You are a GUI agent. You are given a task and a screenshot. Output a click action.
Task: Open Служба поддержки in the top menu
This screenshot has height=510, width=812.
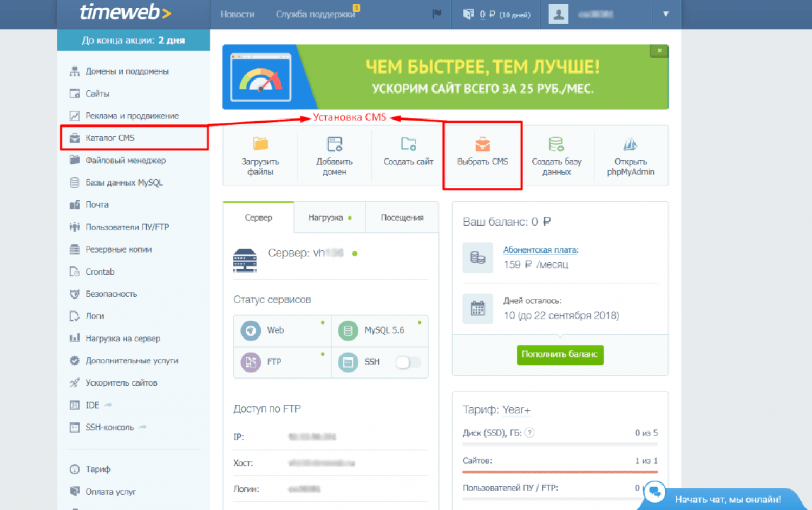coord(315,14)
